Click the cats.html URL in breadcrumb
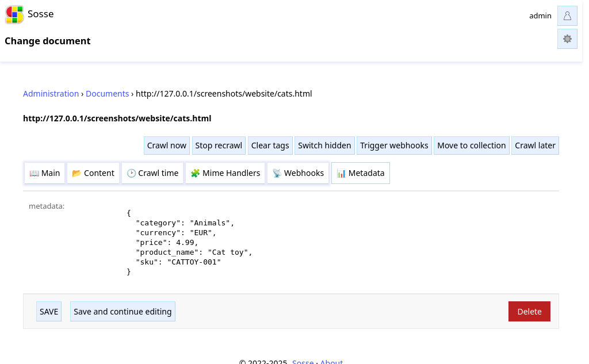 (x=224, y=94)
